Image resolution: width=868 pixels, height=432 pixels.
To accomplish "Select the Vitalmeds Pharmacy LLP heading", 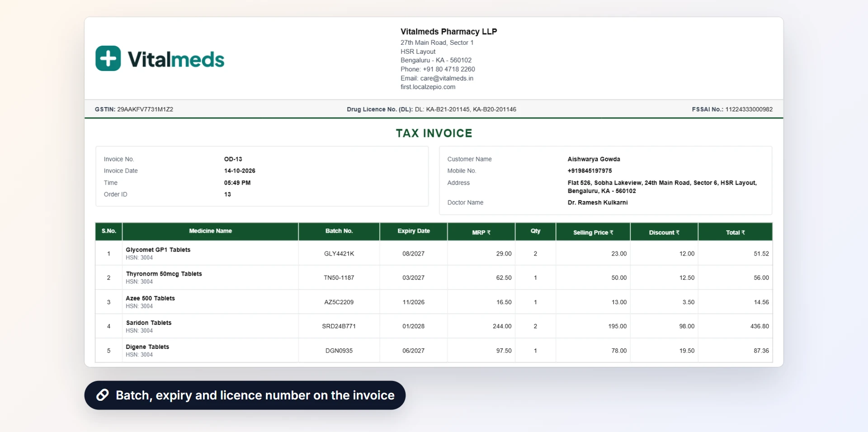I will tap(448, 32).
